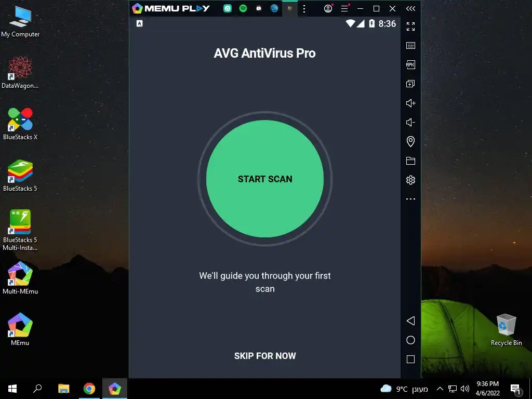Open the weather widget showing 9°C
This screenshot has height=399, width=532.
pos(404,389)
